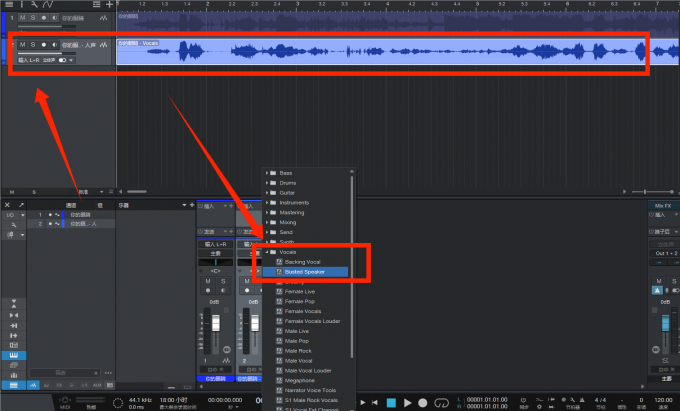Select the Vocals audio clip on track 2

397,52
